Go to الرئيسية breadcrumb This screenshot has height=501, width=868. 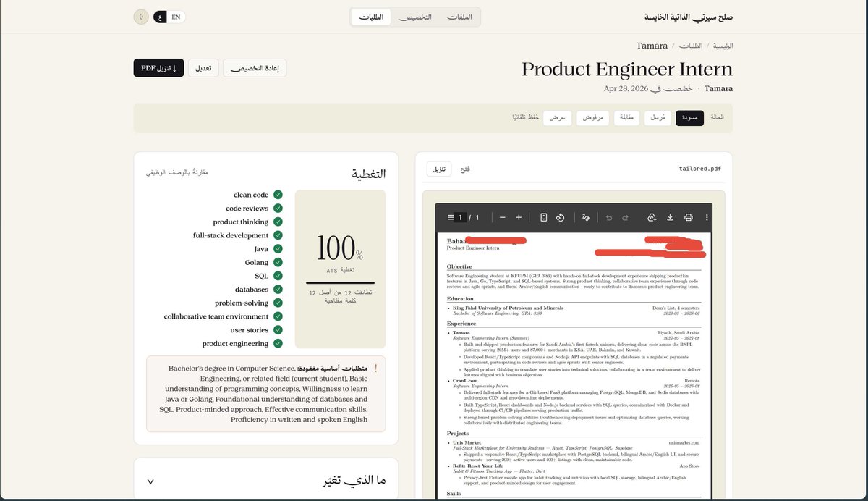723,46
